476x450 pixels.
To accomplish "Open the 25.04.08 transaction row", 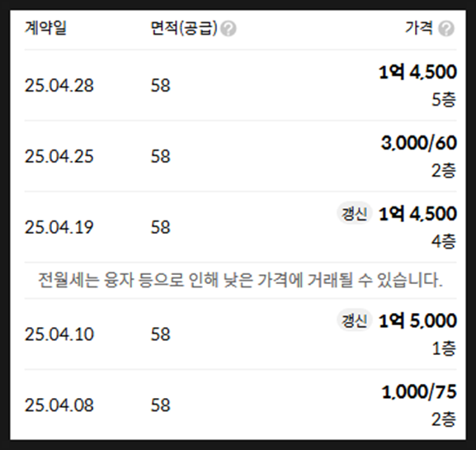I will 240,405.
